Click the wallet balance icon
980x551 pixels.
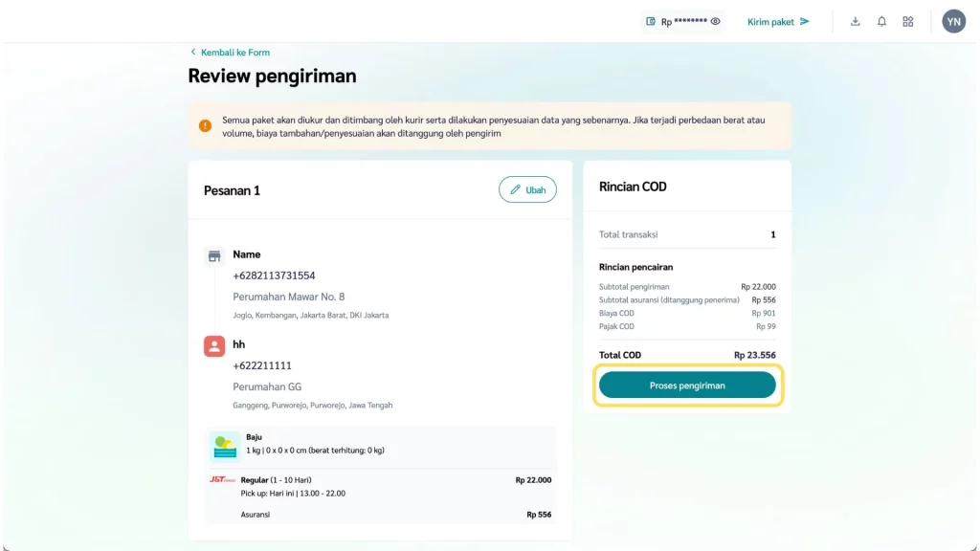point(651,21)
